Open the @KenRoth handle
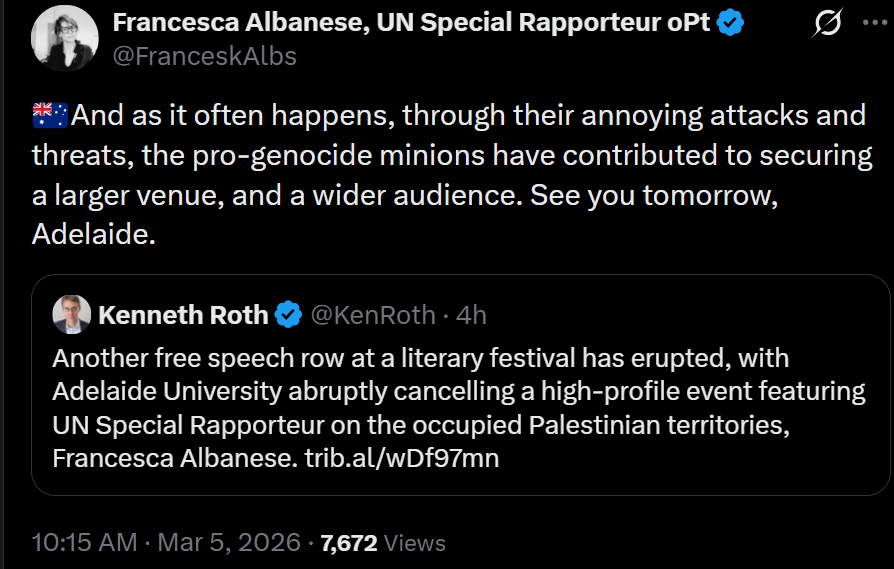 point(373,316)
